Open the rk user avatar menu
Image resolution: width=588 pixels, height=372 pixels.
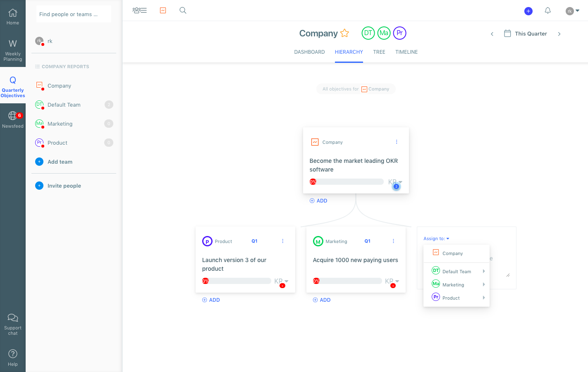click(x=573, y=11)
